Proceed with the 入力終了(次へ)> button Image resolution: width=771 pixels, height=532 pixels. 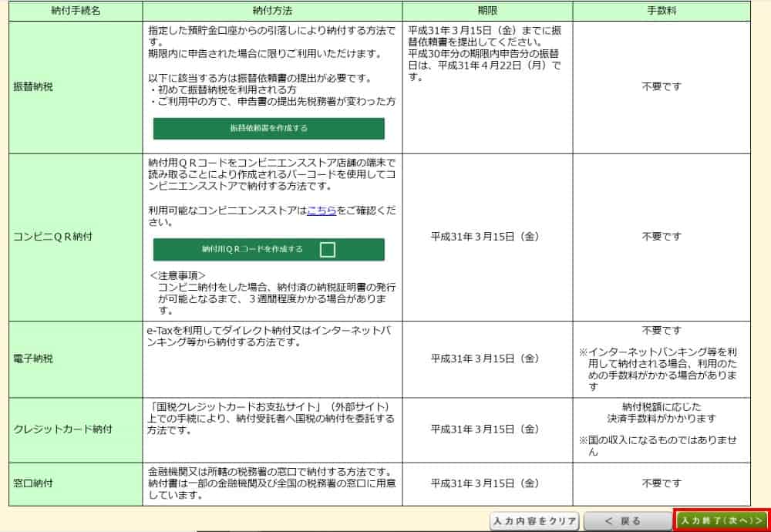tap(722, 521)
